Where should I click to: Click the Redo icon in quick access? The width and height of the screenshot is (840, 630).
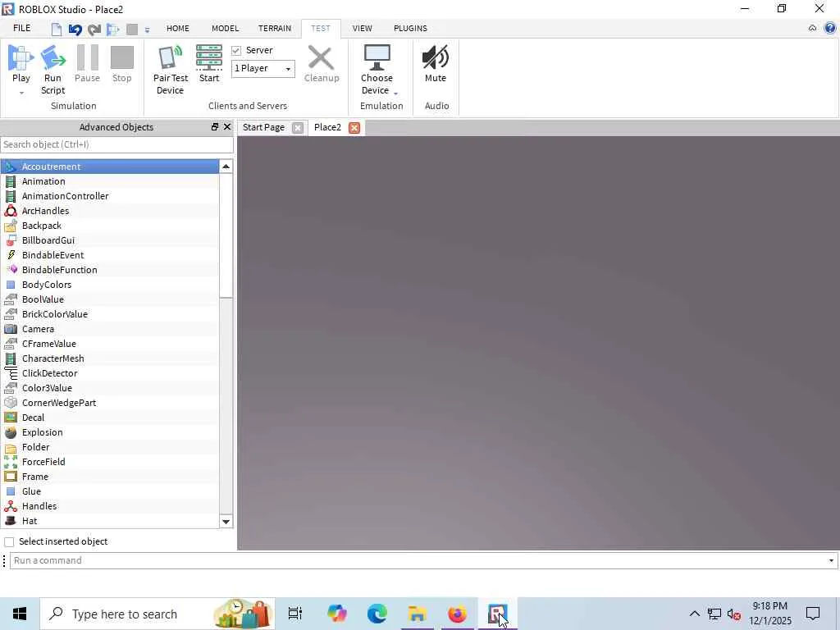94,29
